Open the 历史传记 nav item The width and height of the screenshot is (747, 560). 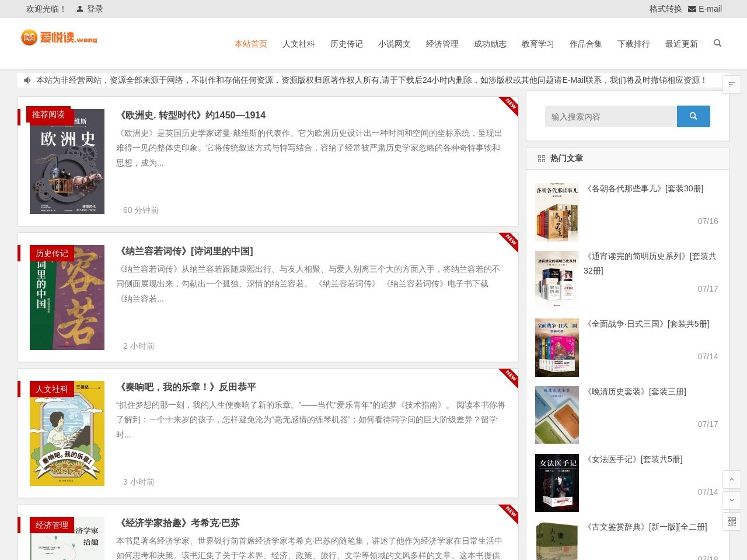pyautogui.click(x=347, y=44)
